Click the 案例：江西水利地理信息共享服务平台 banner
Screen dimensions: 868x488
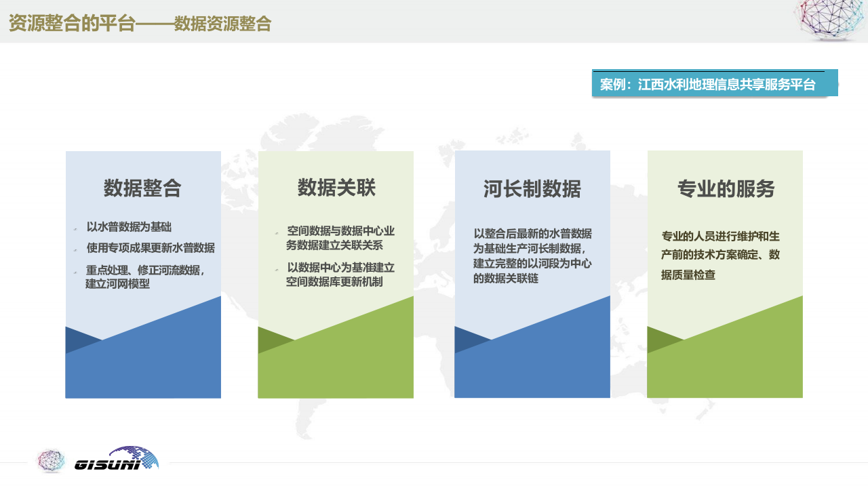[x=714, y=84]
